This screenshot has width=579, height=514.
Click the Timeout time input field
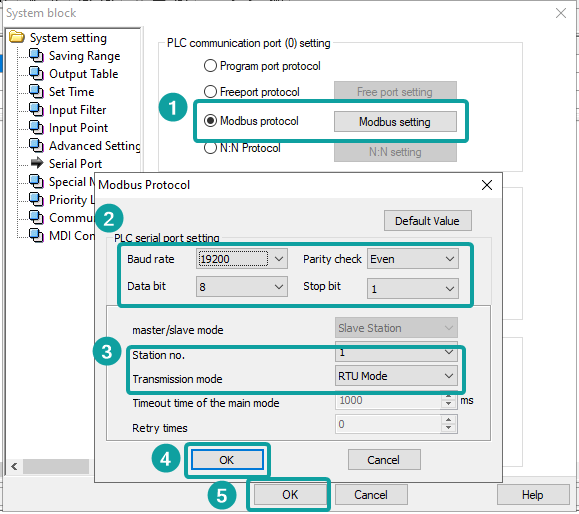(x=388, y=400)
